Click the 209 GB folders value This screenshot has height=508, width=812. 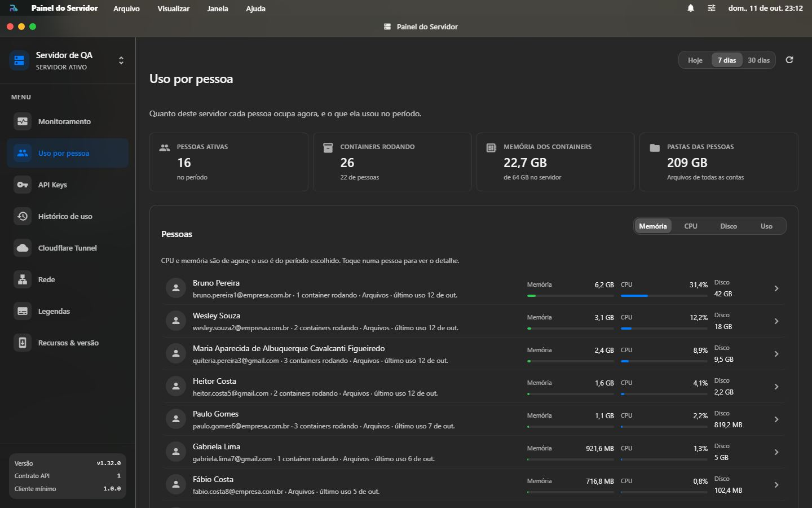click(x=687, y=163)
